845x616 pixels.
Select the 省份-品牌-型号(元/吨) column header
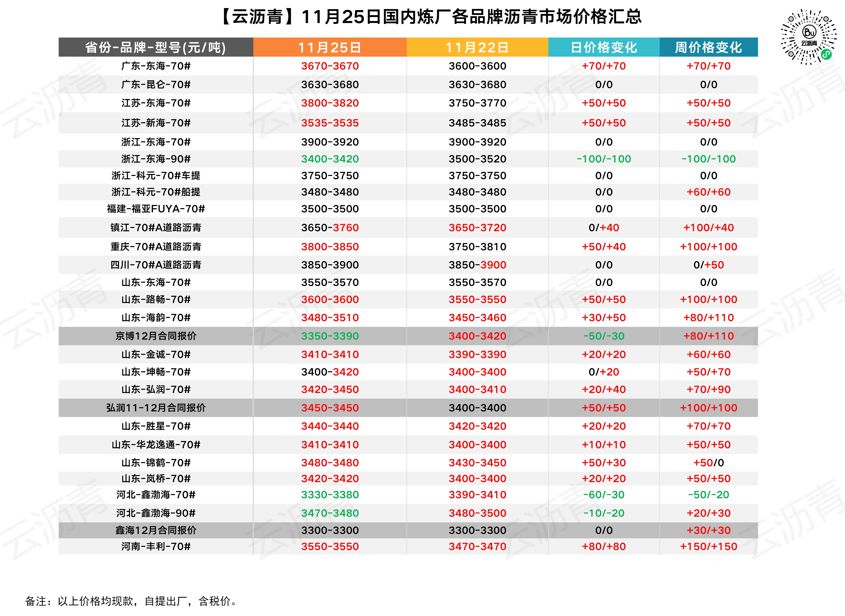[156, 47]
